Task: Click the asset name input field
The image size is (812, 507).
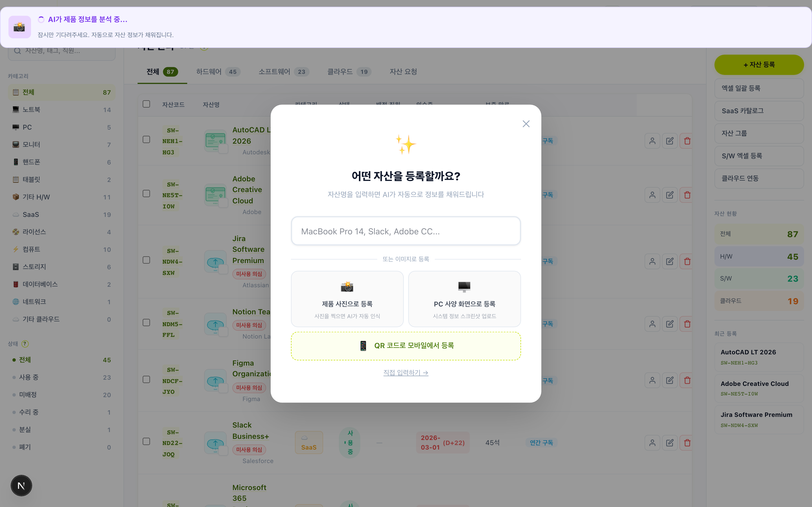Action: point(406,231)
